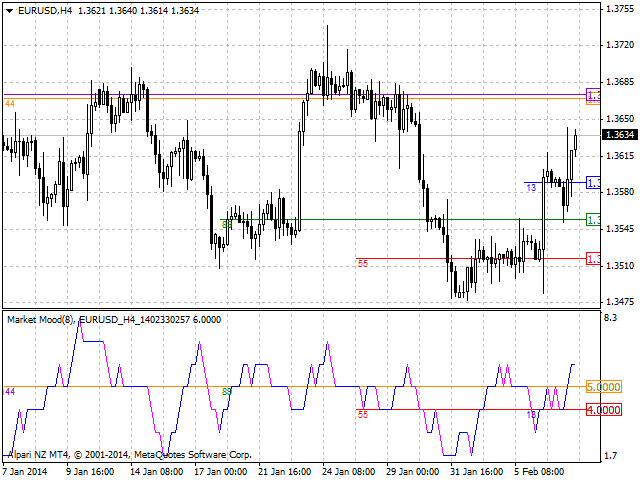Click the 17 Jan 00:00 time axis label
This screenshot has width=640, height=480.
point(221,472)
